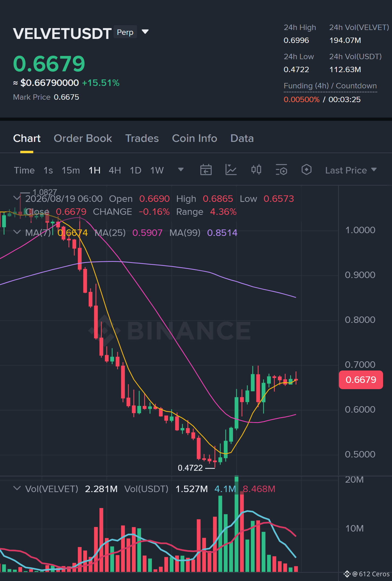392x581 pixels.
Task: Tap the CHANGE -0.16% value
Action: [154, 212]
